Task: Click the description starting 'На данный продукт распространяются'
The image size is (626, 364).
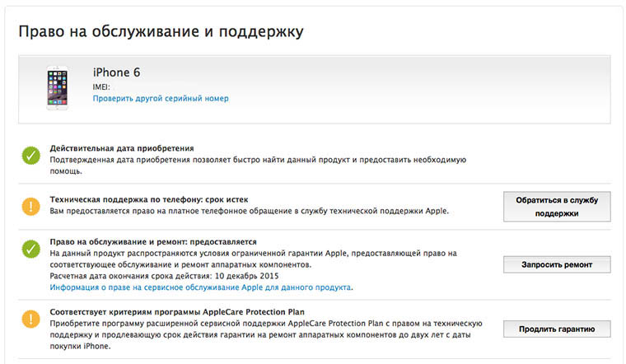Action: tap(253, 259)
